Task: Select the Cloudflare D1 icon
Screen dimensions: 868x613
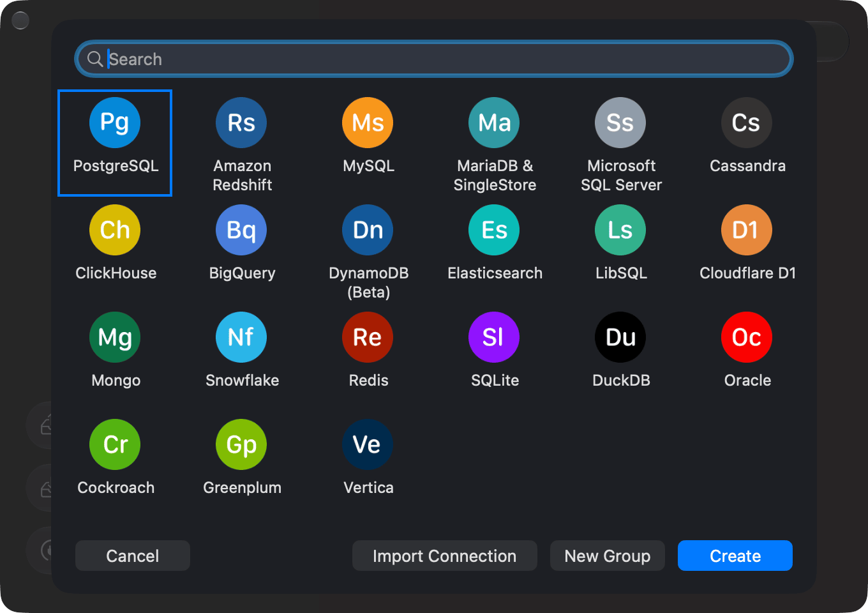Action: pyautogui.click(x=747, y=230)
